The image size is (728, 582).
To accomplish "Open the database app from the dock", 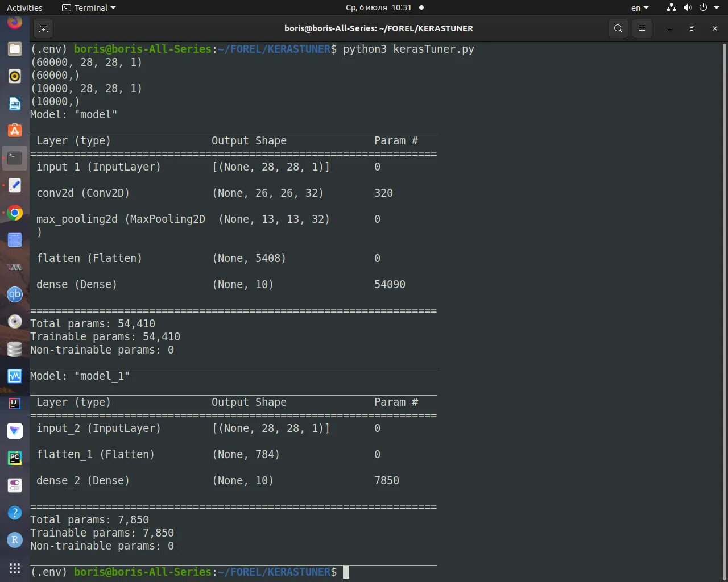I will [x=15, y=349].
